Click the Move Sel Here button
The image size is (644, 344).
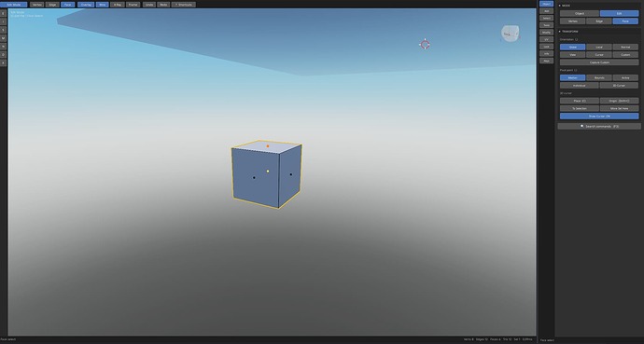(620, 108)
